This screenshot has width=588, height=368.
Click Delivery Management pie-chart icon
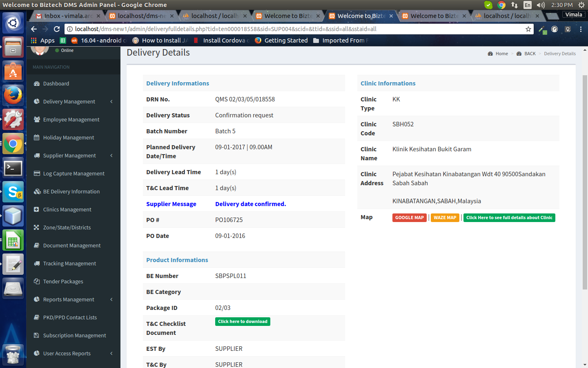click(37, 101)
